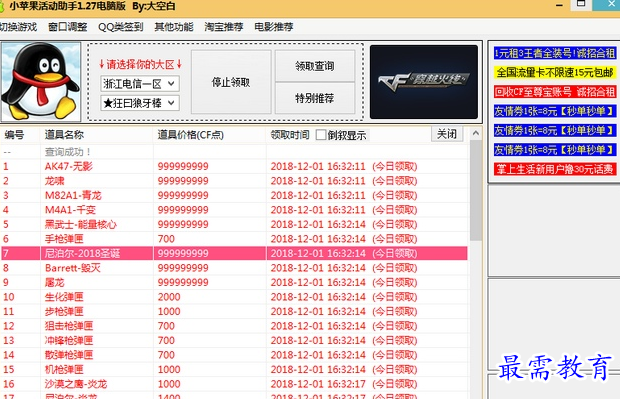Select row 手枪弹匣
Viewport: 620px width, 399px height.
[x=234, y=239]
